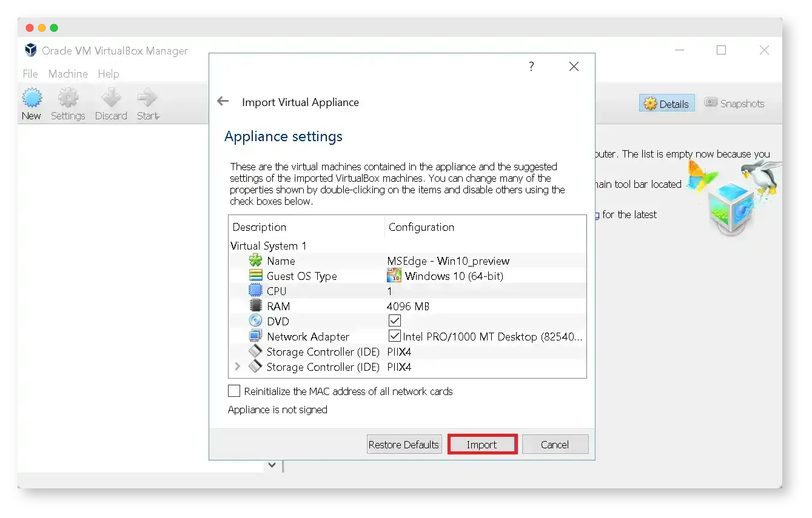Click the Windows 10 OS logo icon

click(x=394, y=276)
